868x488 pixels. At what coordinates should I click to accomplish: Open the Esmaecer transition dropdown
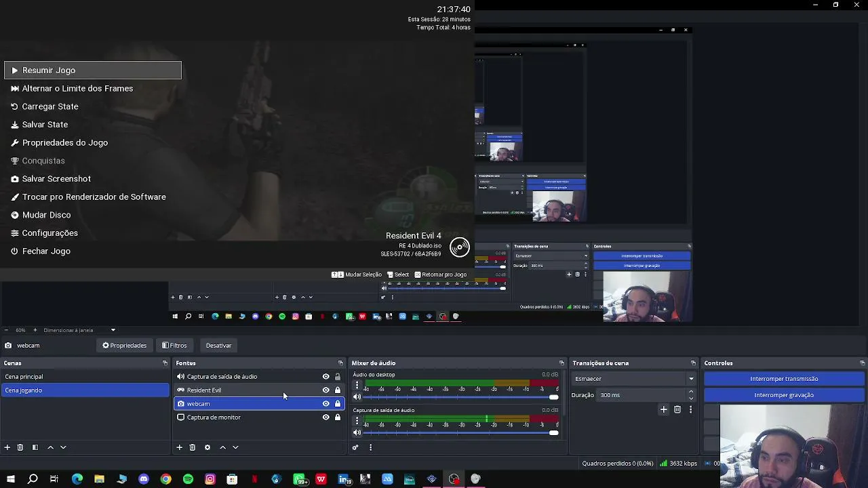click(x=633, y=379)
